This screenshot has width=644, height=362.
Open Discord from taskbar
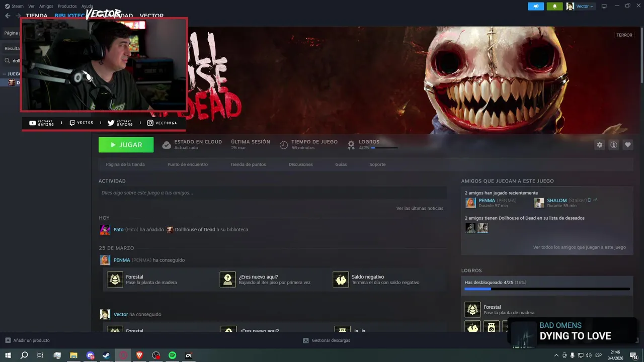(x=90, y=355)
